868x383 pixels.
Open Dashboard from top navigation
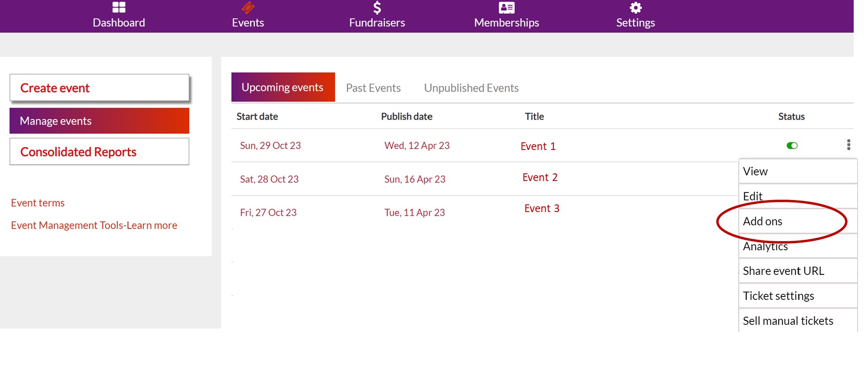119,22
